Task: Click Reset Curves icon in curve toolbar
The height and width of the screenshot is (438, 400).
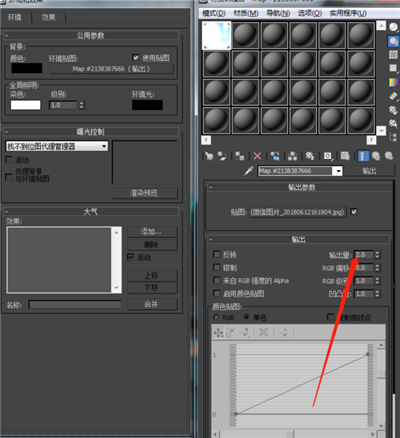Action: click(x=283, y=332)
